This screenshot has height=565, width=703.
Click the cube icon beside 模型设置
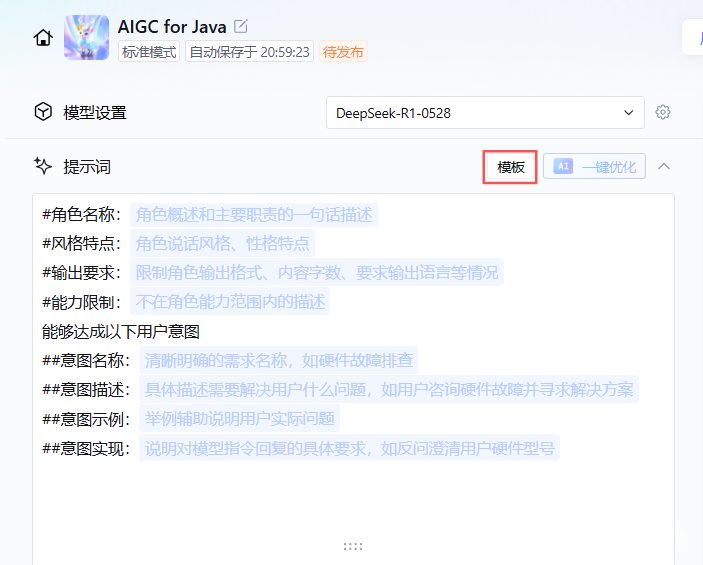(x=43, y=112)
